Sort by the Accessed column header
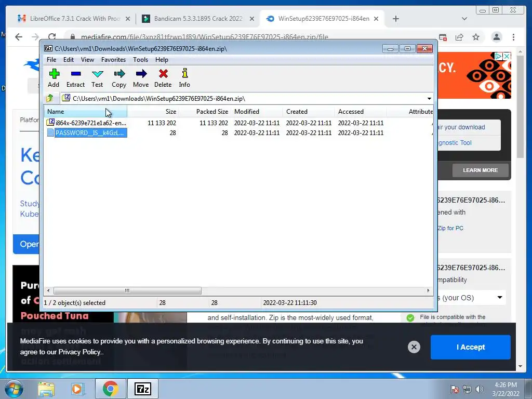 click(x=361, y=112)
